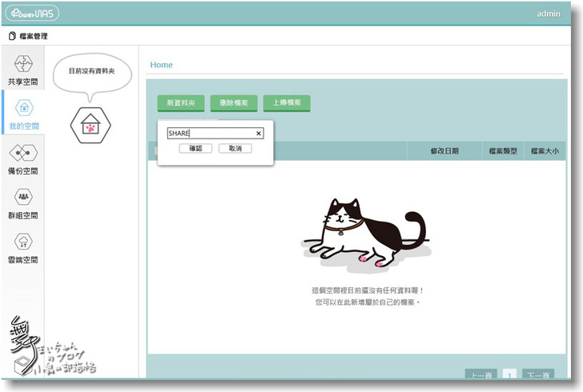
Task: Click the 檔案管理 file manager icon
Action: (x=12, y=36)
